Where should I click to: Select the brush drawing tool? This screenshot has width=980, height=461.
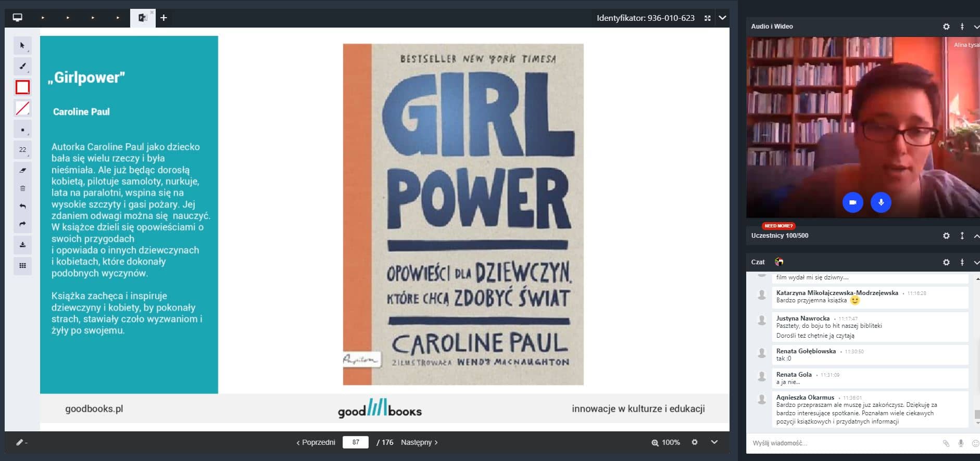[x=22, y=66]
